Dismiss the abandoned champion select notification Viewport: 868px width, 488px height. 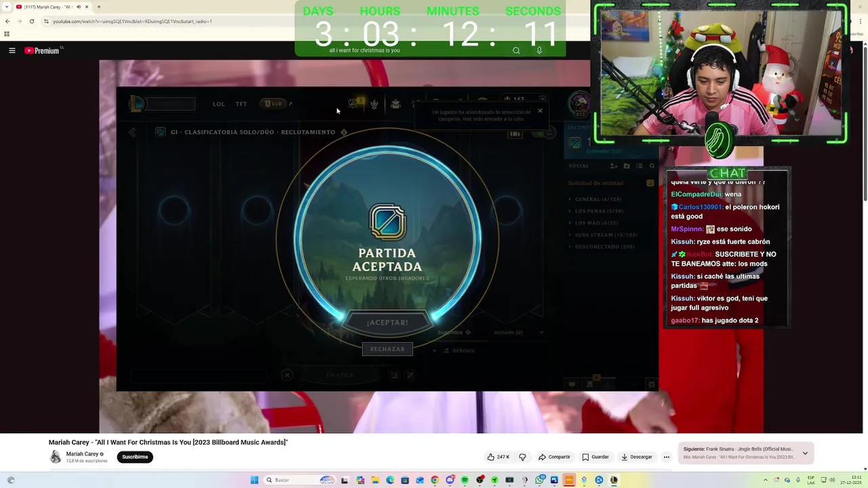pyautogui.click(x=540, y=110)
